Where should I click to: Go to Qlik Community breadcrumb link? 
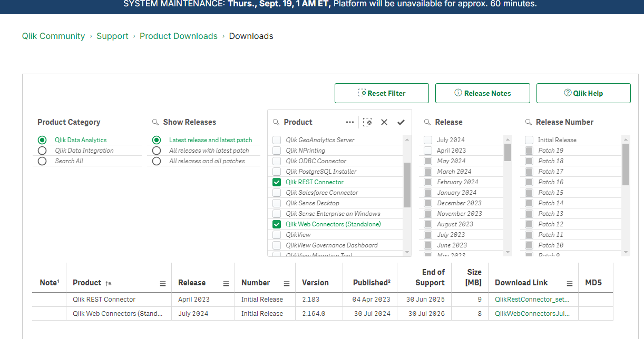click(53, 36)
